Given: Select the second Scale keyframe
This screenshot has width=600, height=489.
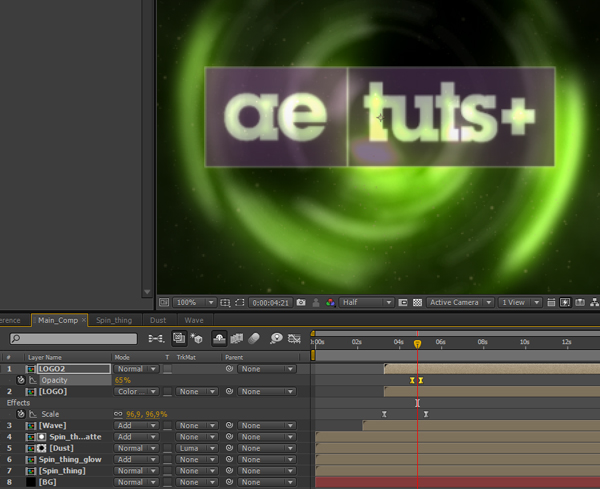Looking at the screenshot, I should click(x=426, y=414).
